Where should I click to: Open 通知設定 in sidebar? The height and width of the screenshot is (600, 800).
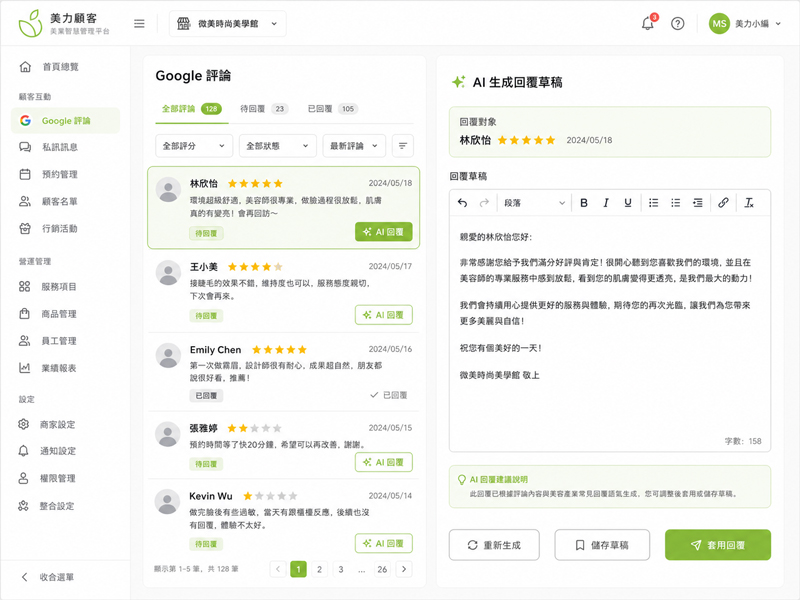[65, 451]
